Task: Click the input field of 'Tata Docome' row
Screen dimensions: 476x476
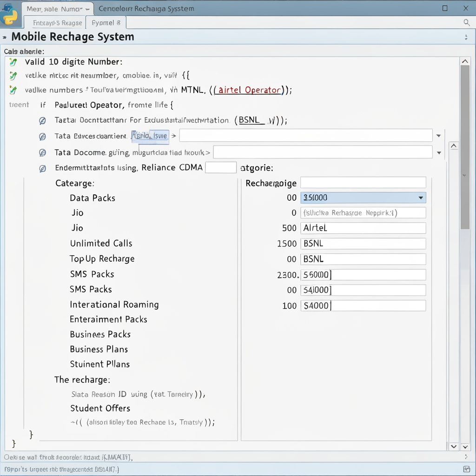Action: [323, 152]
